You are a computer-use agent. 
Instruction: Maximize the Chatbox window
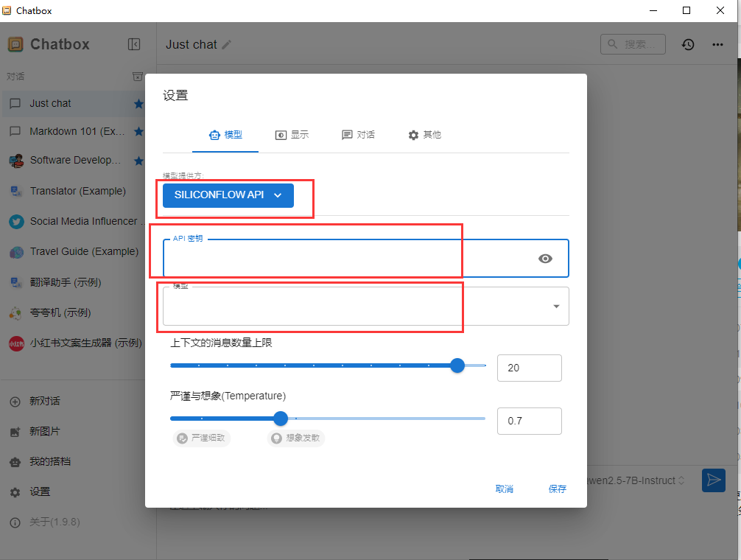point(686,10)
